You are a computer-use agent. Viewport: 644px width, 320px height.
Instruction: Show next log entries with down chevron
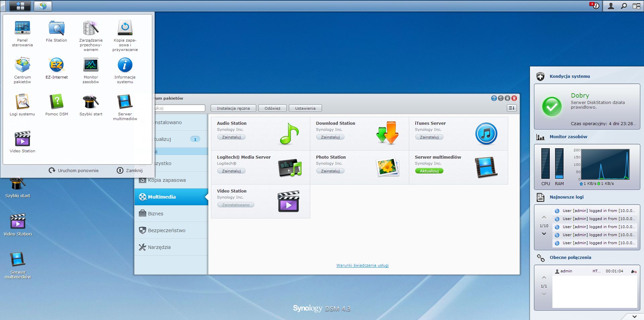tap(544, 234)
